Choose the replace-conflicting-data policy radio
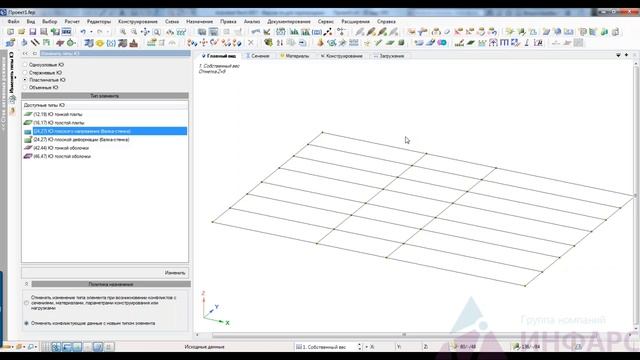The height and width of the screenshot is (360, 640). [x=27, y=323]
